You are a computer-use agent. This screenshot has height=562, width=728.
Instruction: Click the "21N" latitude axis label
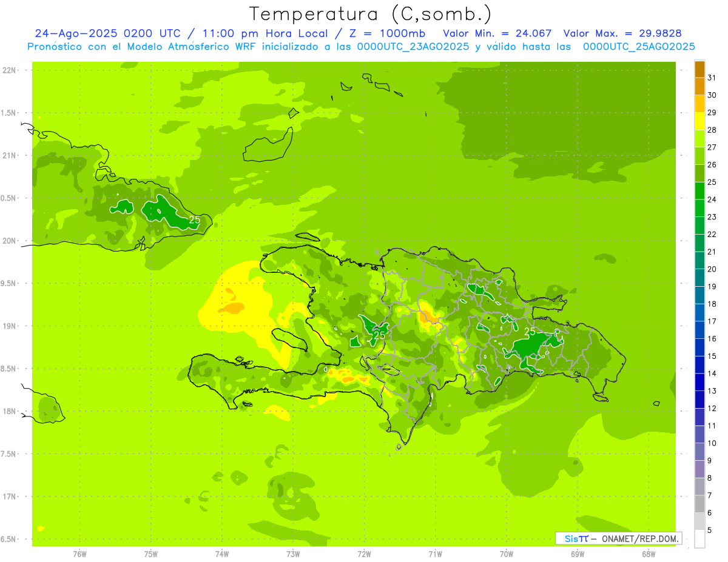tap(9, 156)
